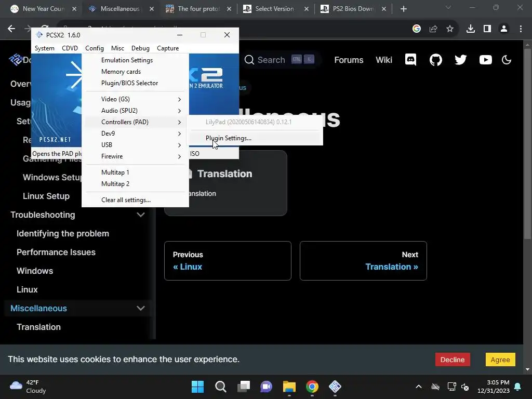Viewport: 532px width, 399px height.
Task: Switch to Select Version tab
Action: point(274,9)
